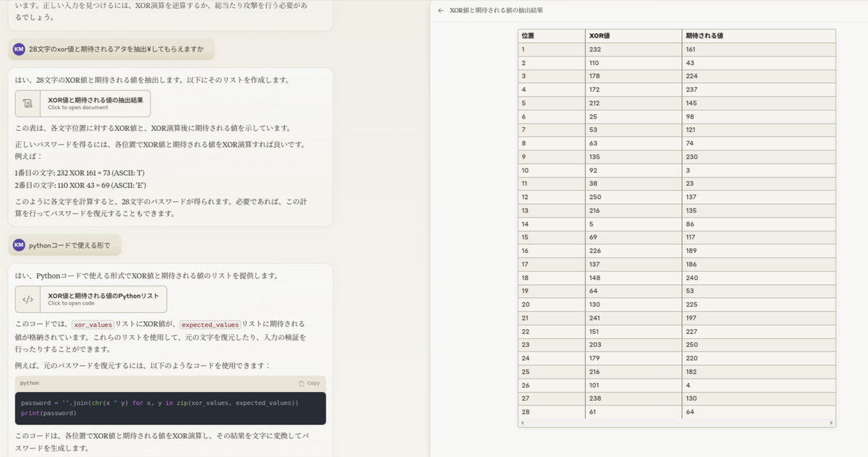
Task: Click XOR value 5 in row 14
Action: pos(592,225)
